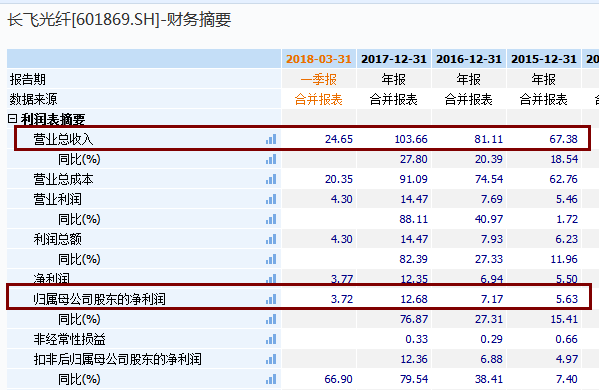Screen dimensions: 599x390
Task: Click chart icon for 营业利润
Action: click(x=271, y=199)
